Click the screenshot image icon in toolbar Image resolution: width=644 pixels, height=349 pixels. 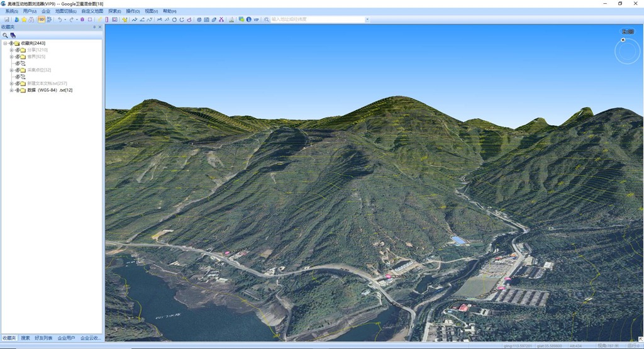pos(114,19)
